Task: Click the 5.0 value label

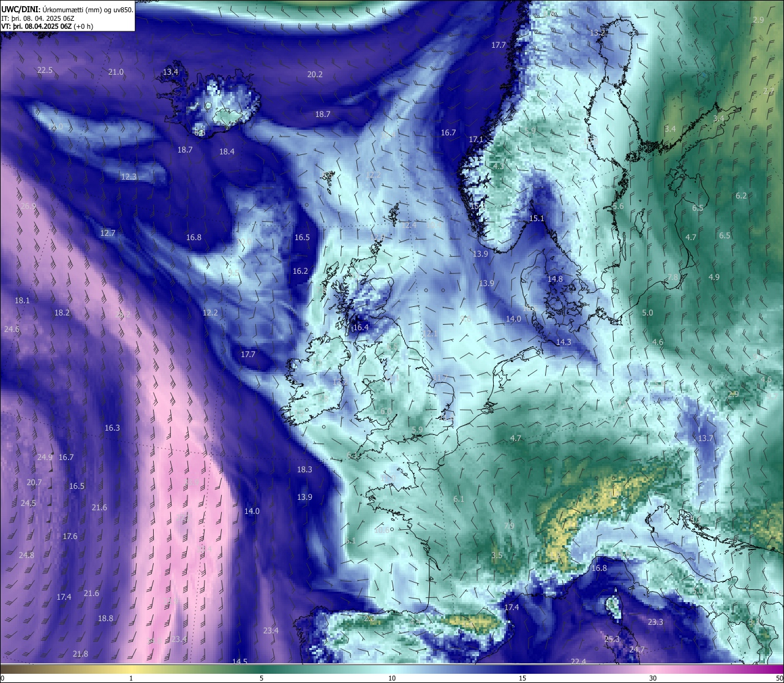Action: coord(647,313)
